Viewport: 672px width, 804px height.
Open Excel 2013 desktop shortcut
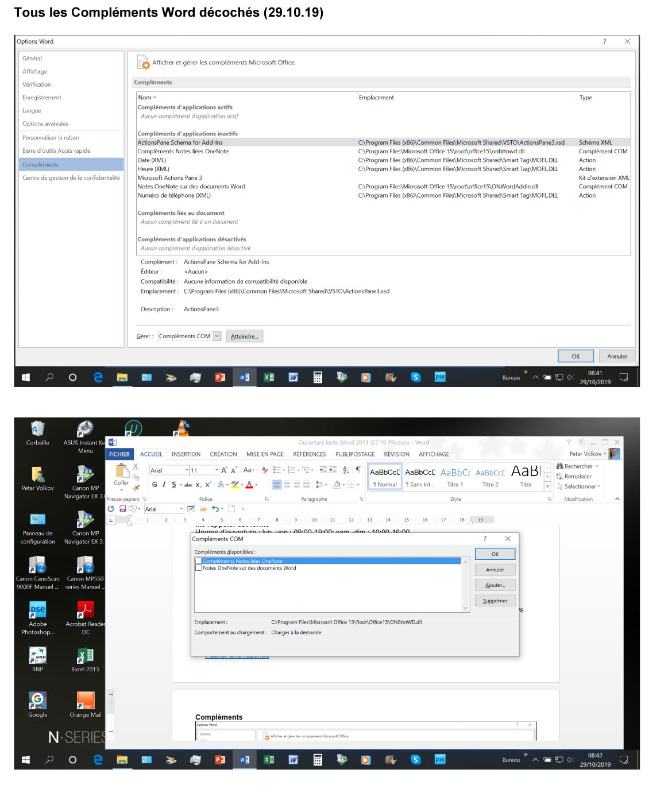click(x=86, y=659)
